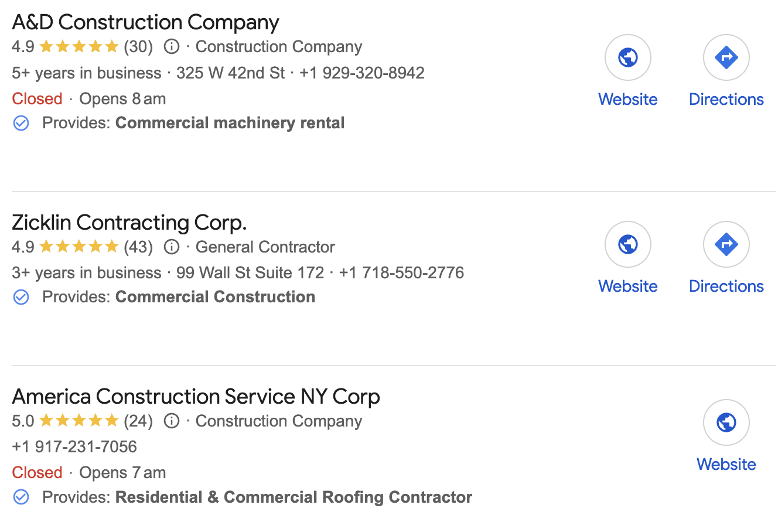Screen dimensions: 778x532
Task: Click the verified checkmark next to Roofing Contractor
Action: [x=21, y=497]
